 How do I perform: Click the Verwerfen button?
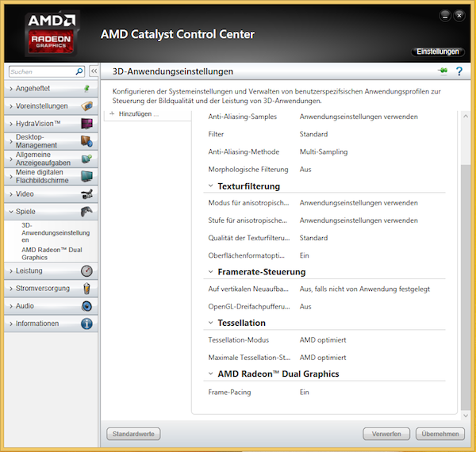(x=386, y=434)
